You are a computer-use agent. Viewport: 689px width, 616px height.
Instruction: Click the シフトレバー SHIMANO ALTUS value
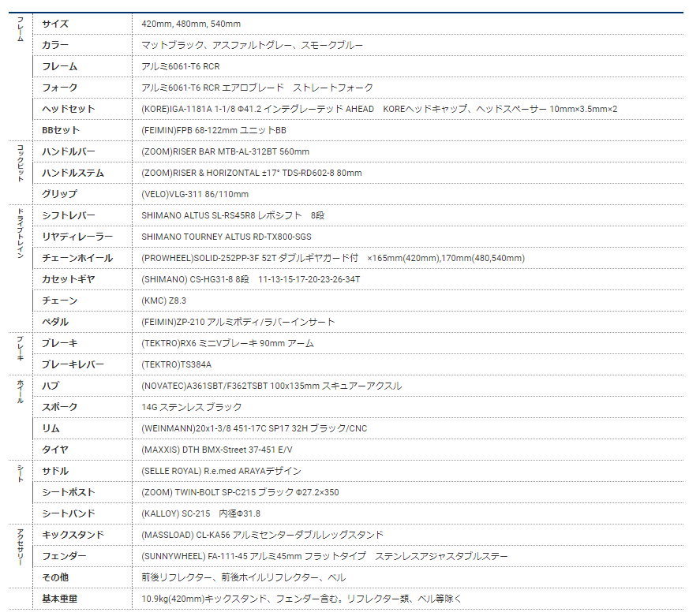coord(232,215)
